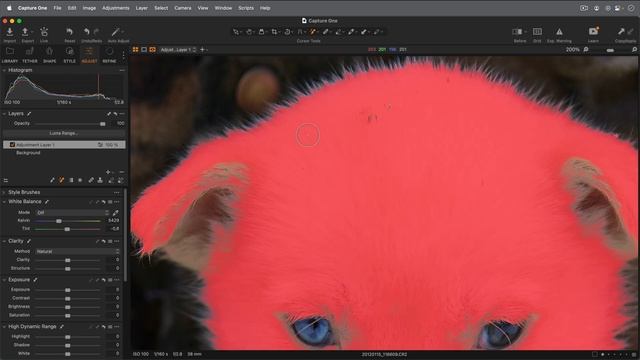The height and width of the screenshot is (360, 640).
Task: Reset the Clarity panel adjustments
Action: 104,241
